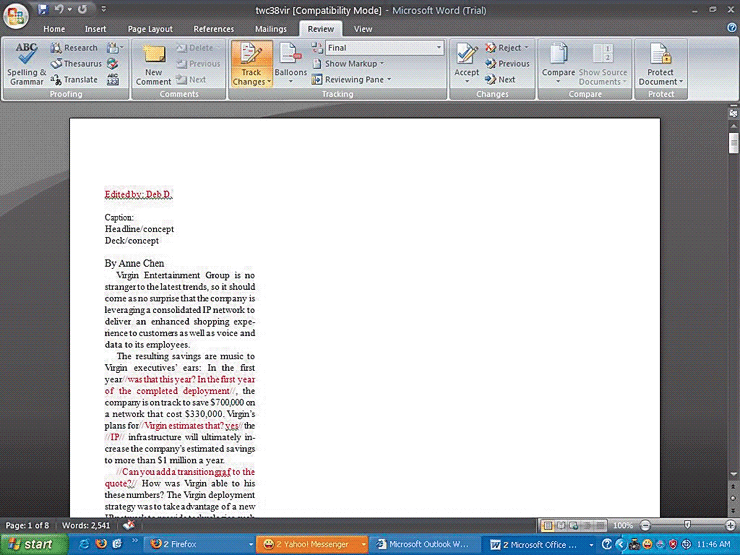Click the Protect Document icon
The height and width of the screenshot is (555, 740).
pos(661,64)
